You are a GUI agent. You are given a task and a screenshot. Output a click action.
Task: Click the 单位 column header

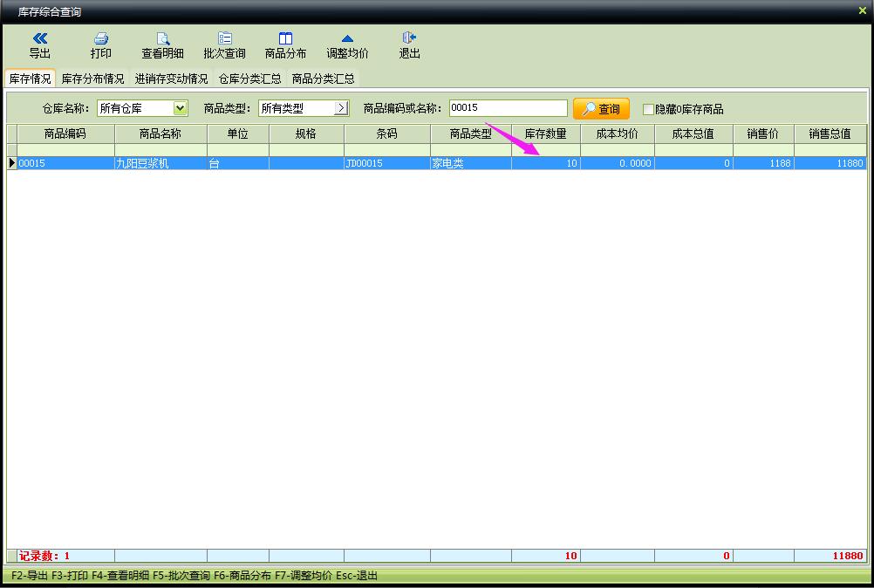(238, 133)
